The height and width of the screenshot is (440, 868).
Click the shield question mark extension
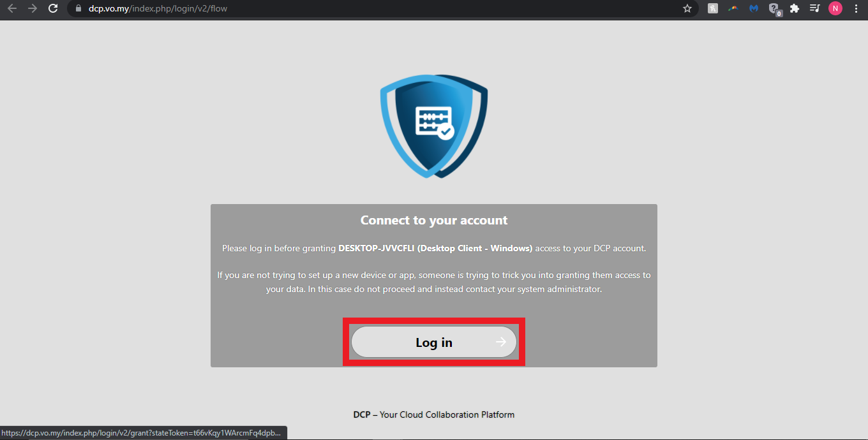(774, 9)
